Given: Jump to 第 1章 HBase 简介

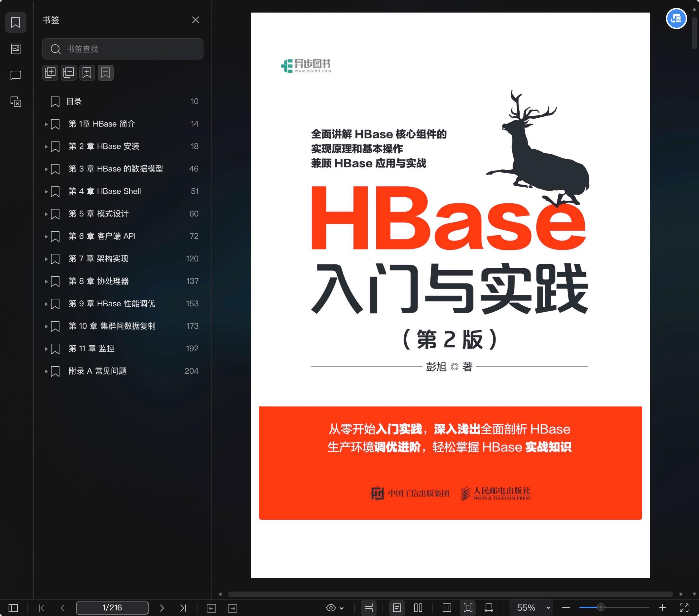Looking at the screenshot, I should [102, 124].
